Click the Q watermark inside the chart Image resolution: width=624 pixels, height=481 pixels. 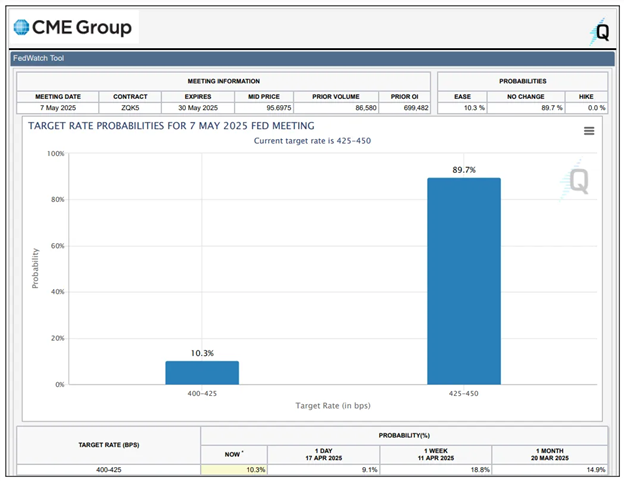(x=579, y=180)
